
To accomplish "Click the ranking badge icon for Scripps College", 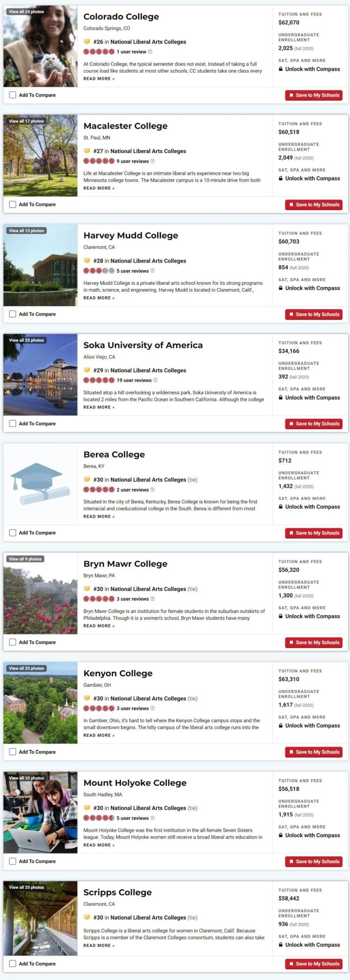I will click(x=87, y=918).
